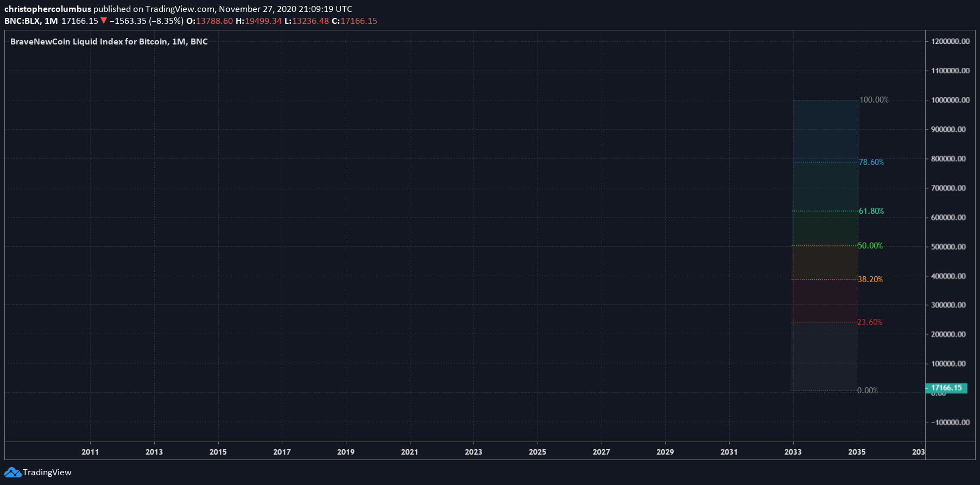The image size is (980, 485).
Task: Click the TradingView cloud logo icon
Action: click(12, 473)
